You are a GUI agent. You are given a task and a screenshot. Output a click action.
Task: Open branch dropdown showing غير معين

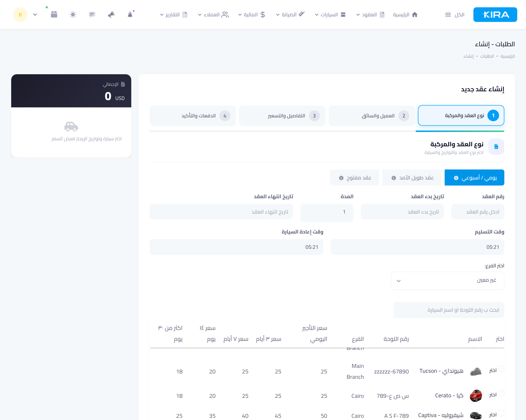pos(447,280)
